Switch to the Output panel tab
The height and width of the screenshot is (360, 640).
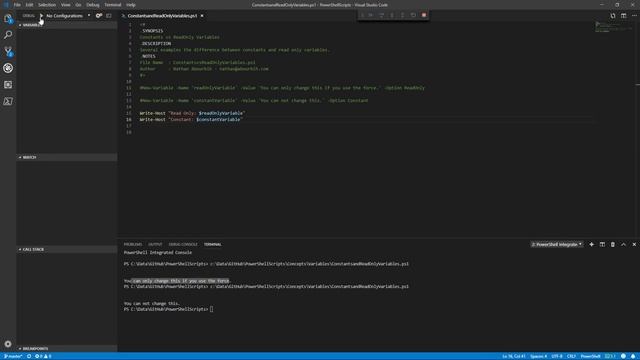point(155,244)
